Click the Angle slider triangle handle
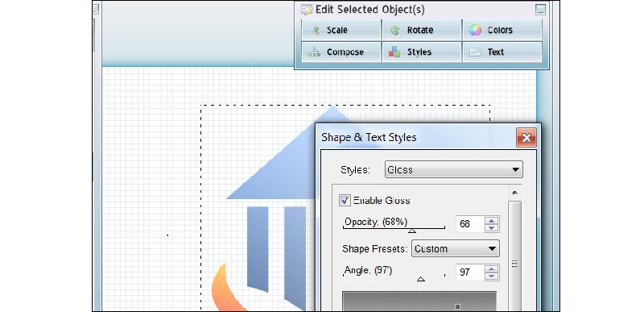This screenshot has height=312, width=644. [420, 279]
